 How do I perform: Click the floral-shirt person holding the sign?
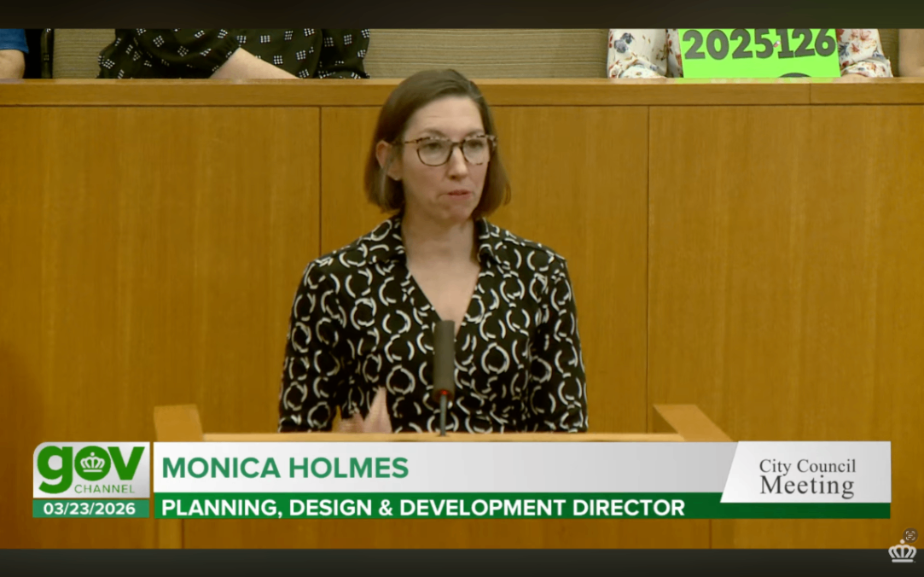click(863, 53)
